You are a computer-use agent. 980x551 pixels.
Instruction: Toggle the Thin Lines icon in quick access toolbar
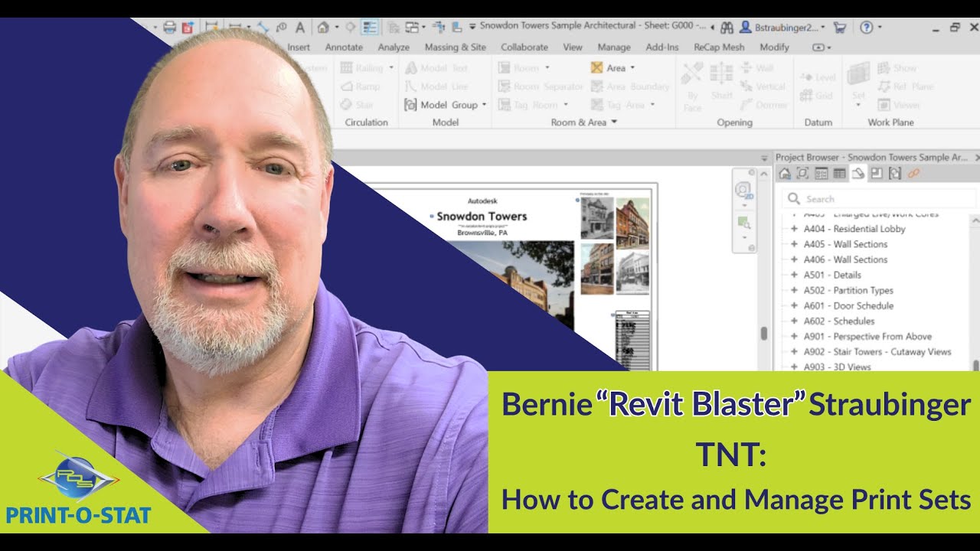point(370,28)
